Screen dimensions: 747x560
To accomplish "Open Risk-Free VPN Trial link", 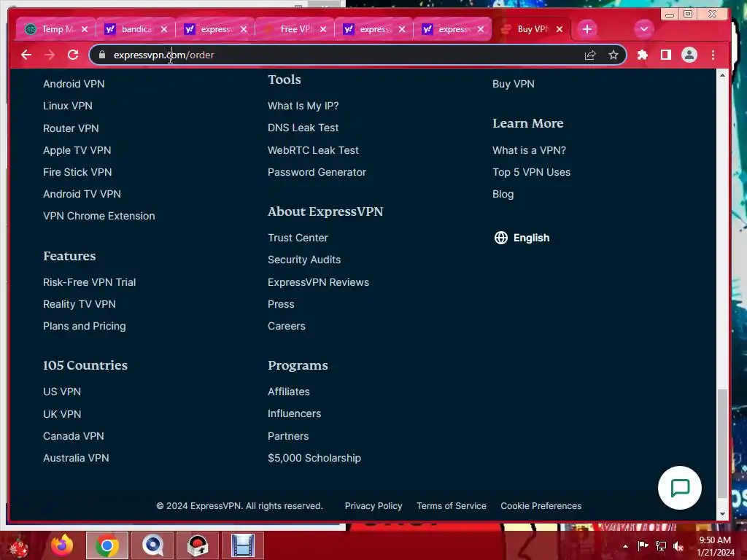I will tap(90, 282).
